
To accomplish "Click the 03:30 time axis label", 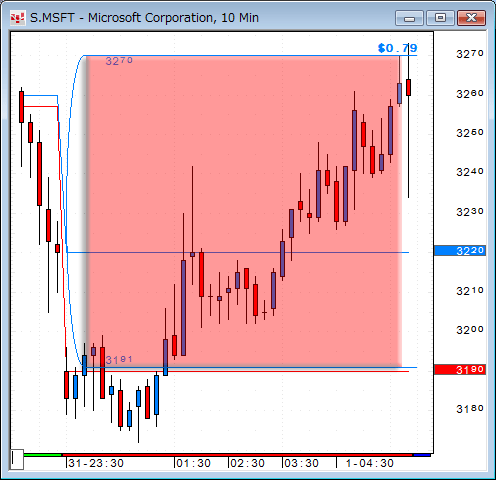I will 301,463.
